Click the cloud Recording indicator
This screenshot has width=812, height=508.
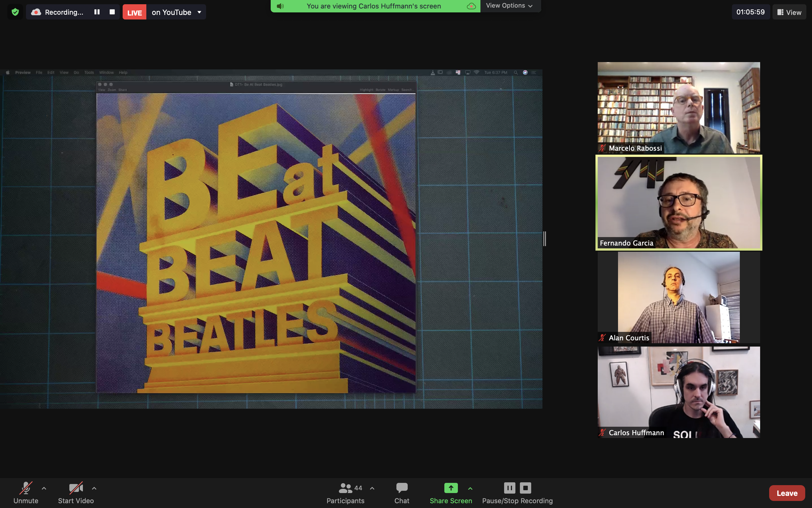coord(57,12)
